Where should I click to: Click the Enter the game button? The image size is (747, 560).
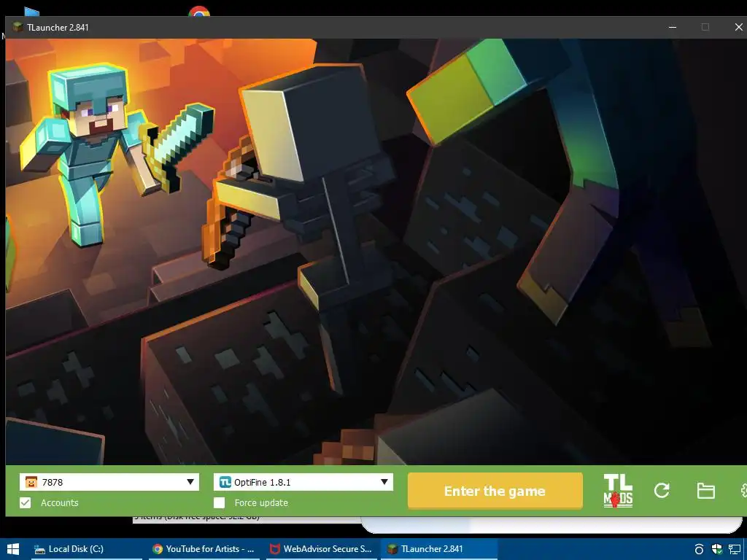click(495, 491)
